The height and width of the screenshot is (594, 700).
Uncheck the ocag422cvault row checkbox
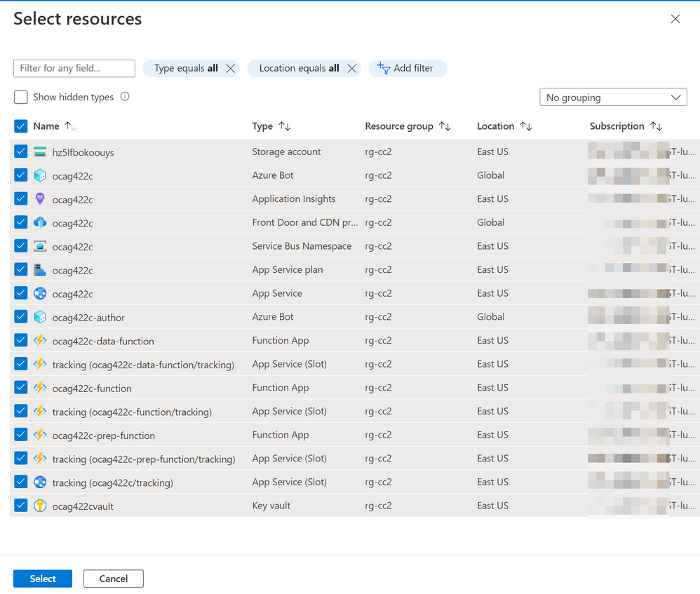tap(21, 506)
